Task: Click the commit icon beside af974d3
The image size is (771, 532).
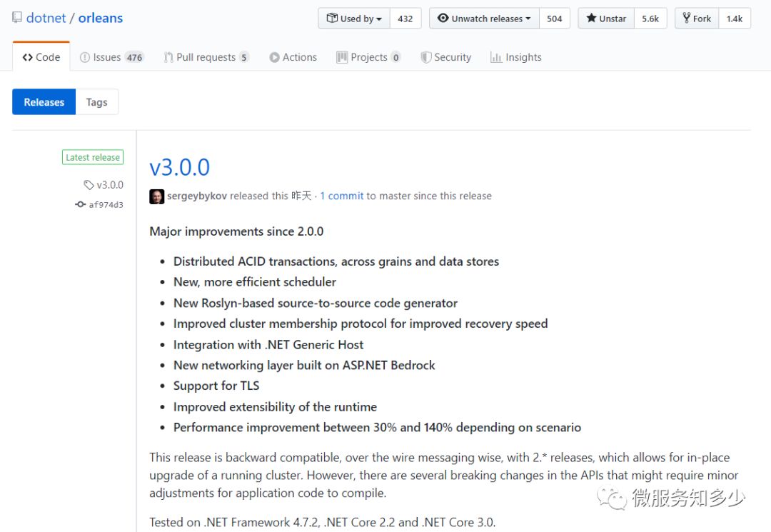Action: point(80,204)
